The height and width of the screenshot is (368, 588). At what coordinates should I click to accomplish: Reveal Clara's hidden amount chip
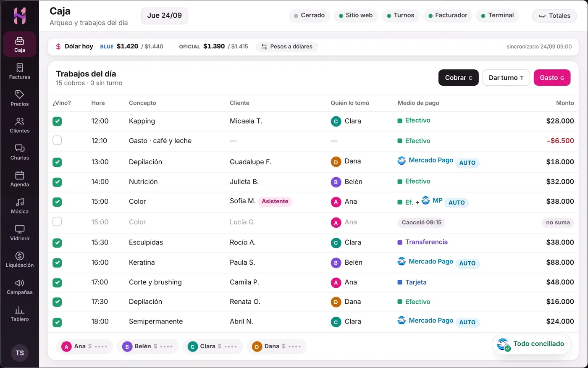click(213, 347)
